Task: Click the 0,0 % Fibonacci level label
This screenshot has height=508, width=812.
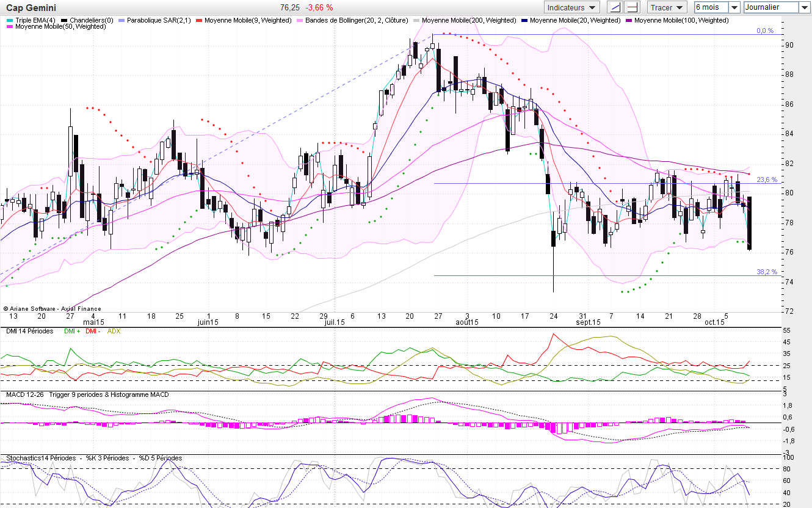Action: pyautogui.click(x=765, y=31)
